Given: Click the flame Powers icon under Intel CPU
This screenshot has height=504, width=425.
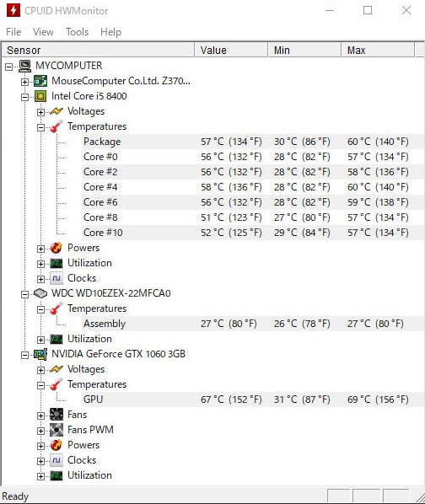Looking at the screenshot, I should click(56, 248).
